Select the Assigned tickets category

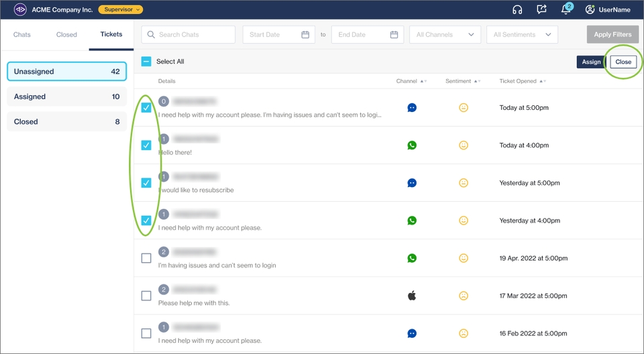point(66,97)
